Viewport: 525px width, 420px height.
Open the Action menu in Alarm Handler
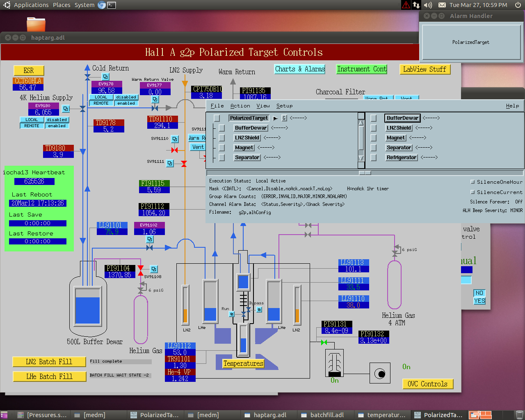click(x=240, y=106)
